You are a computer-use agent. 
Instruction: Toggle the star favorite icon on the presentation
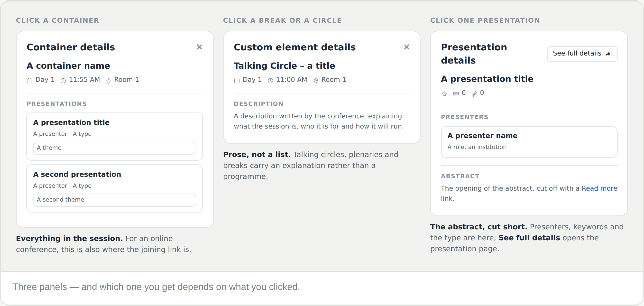(x=444, y=94)
